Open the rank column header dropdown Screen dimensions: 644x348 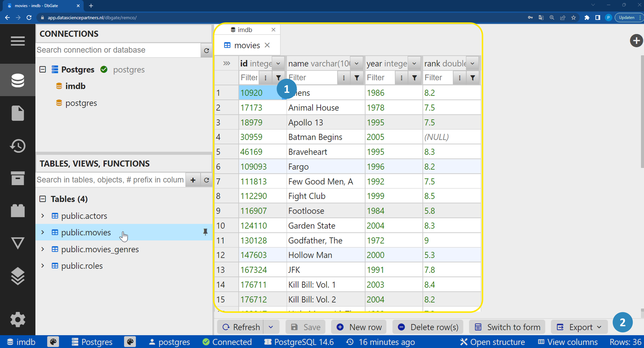(x=472, y=64)
